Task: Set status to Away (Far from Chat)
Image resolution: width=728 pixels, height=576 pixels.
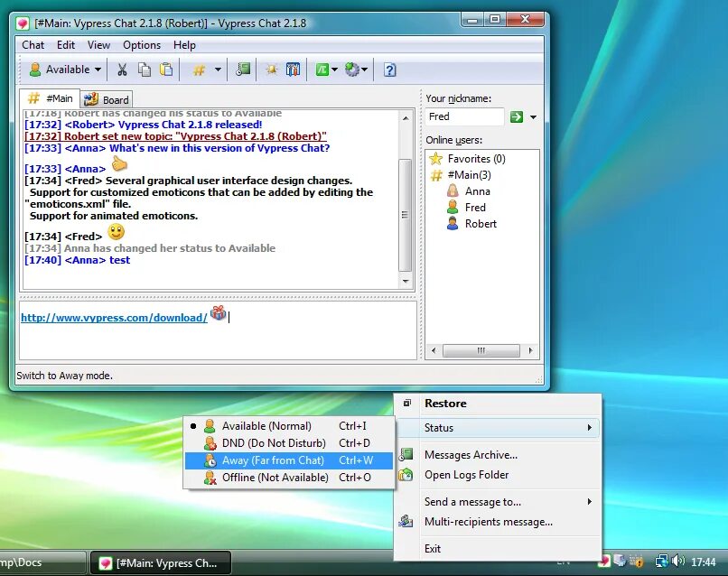Action: click(x=289, y=460)
